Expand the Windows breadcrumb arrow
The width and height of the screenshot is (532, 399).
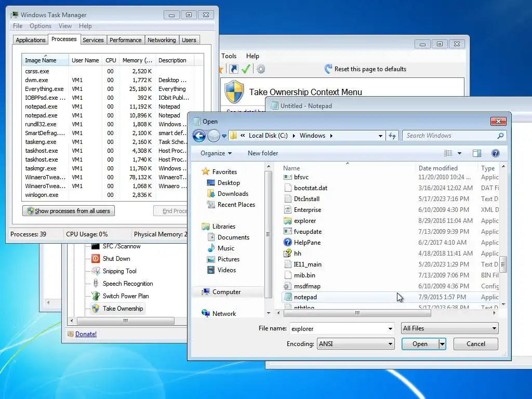(331, 136)
